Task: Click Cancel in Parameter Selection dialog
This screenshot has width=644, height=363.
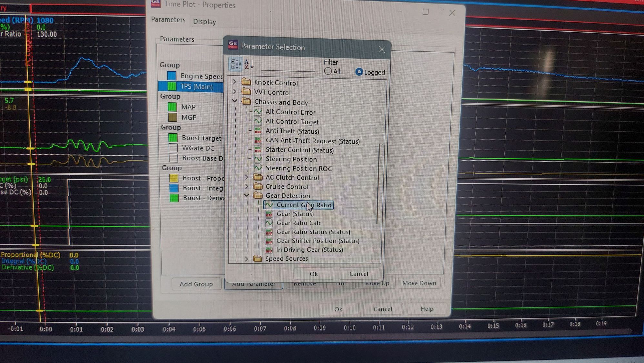Action: point(358,274)
